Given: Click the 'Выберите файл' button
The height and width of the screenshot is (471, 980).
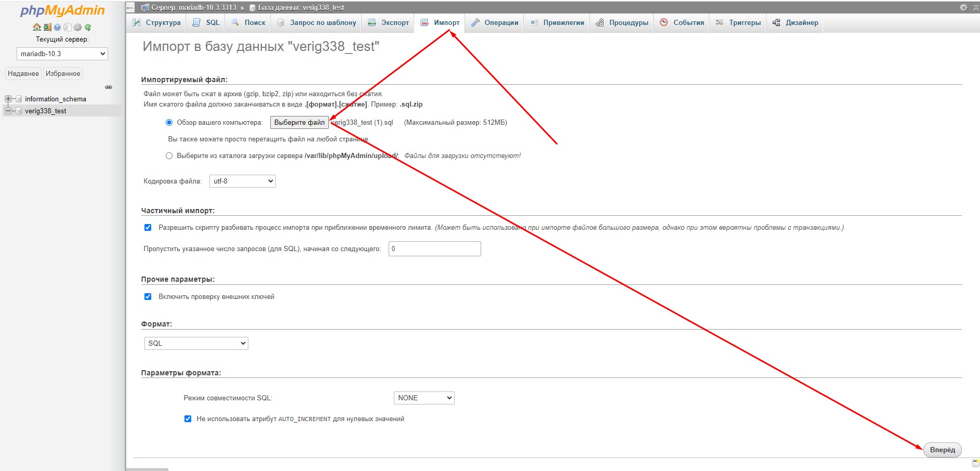Looking at the screenshot, I should tap(299, 123).
